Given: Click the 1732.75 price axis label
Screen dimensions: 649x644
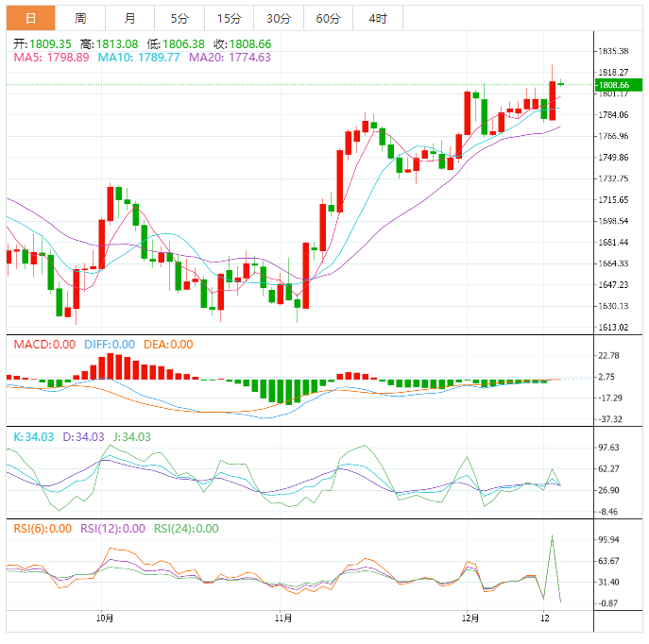Looking at the screenshot, I should [613, 178].
